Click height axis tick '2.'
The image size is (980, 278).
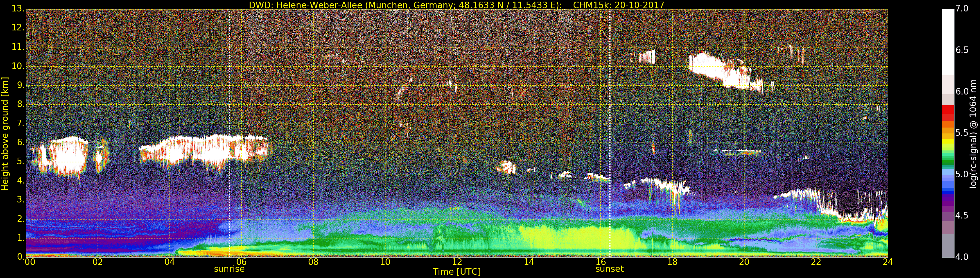coord(21,219)
